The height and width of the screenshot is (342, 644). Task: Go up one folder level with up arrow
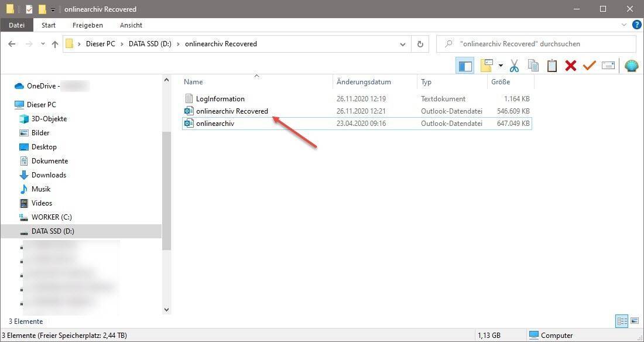55,44
